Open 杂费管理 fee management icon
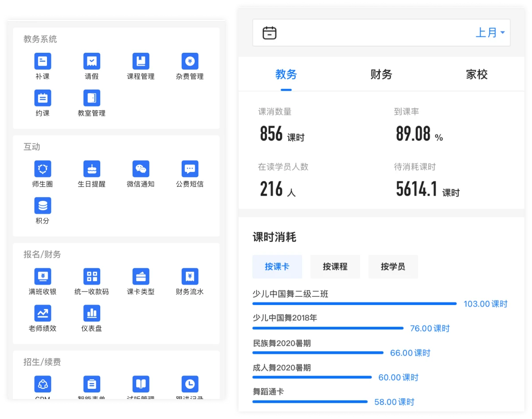 (190, 61)
